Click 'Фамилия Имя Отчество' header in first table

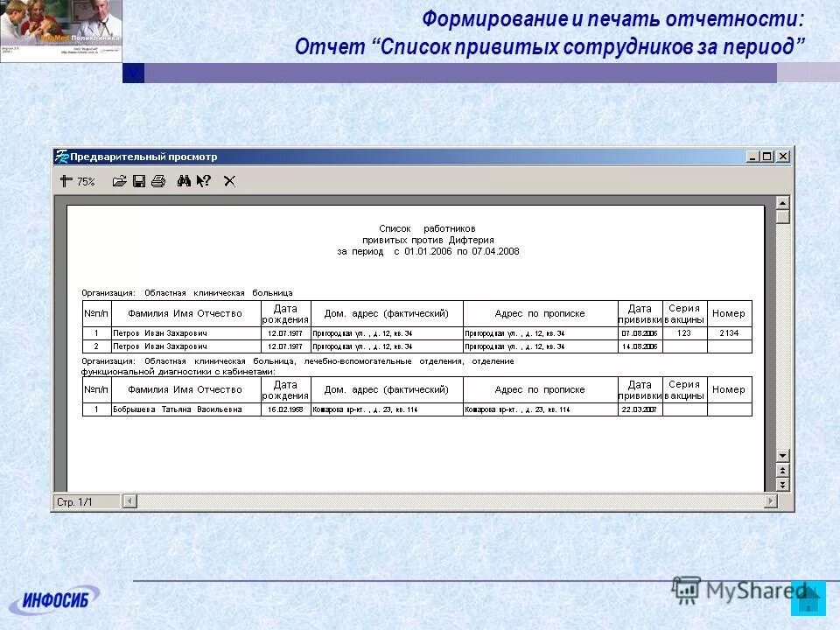pyautogui.click(x=185, y=313)
